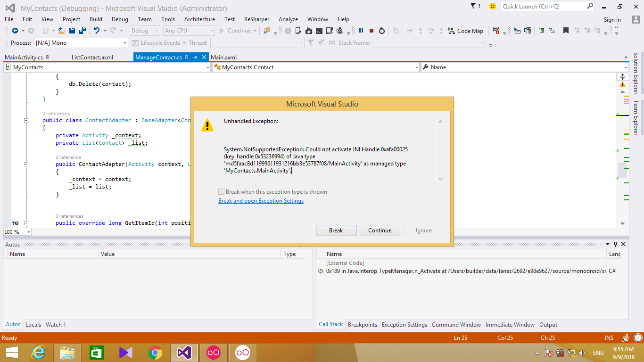The width and height of the screenshot is (644, 362).
Task: Click the feedback smiley face icon
Action: pyautogui.click(x=493, y=6)
